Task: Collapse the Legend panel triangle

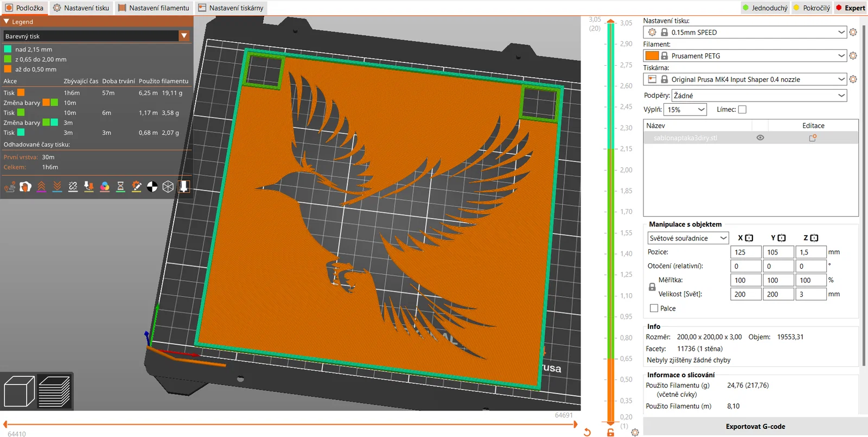Action: (7, 22)
